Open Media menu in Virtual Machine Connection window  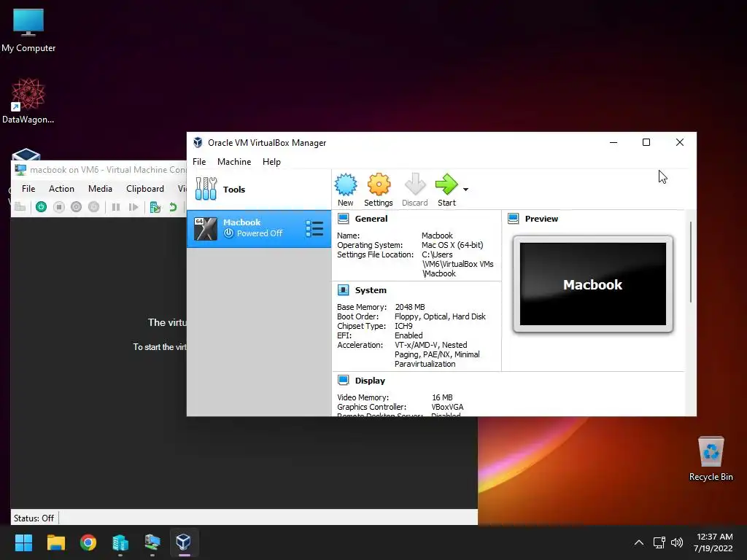100,189
